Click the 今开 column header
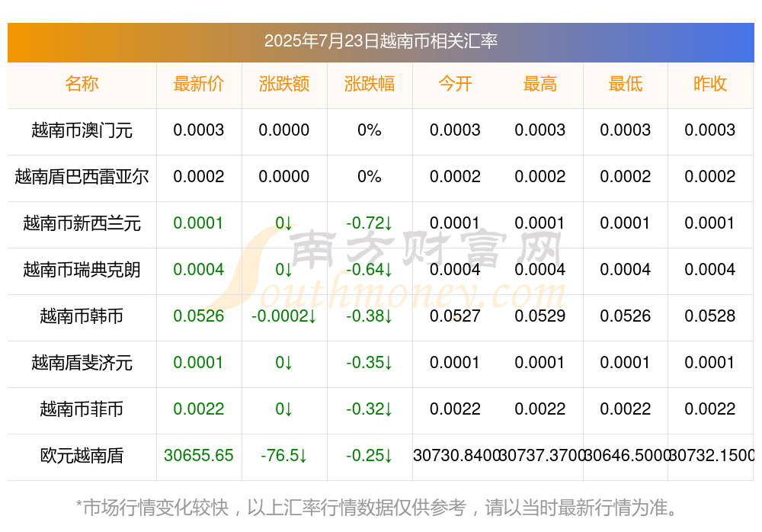 point(455,84)
